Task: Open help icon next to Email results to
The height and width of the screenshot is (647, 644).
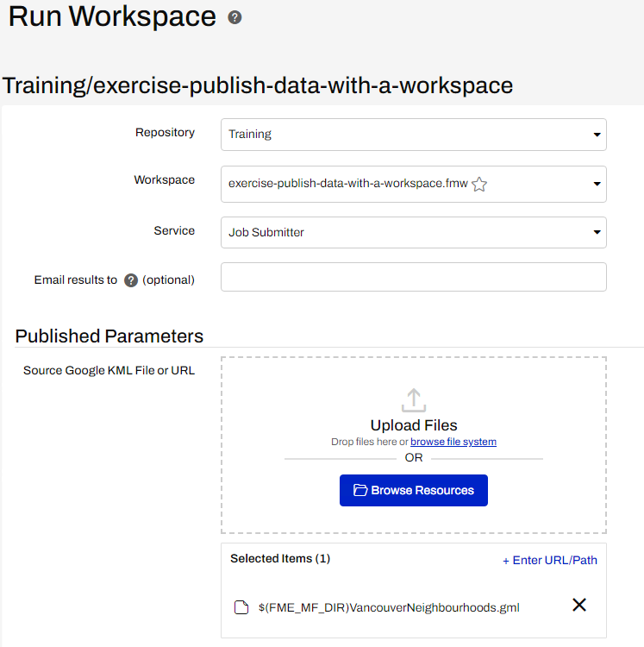Action: [x=131, y=280]
